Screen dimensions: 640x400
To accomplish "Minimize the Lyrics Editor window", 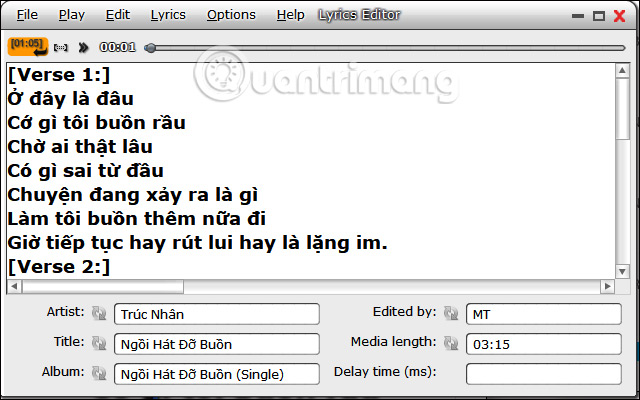I will [578, 16].
